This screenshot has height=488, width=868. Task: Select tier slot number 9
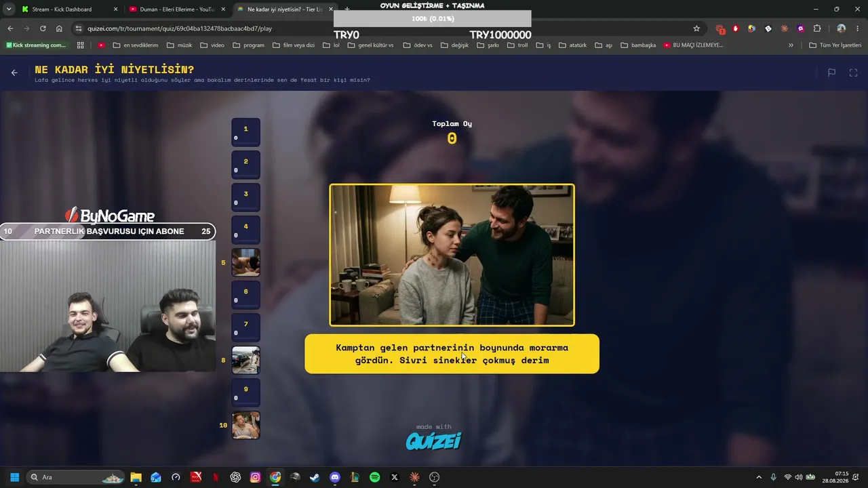point(245,392)
